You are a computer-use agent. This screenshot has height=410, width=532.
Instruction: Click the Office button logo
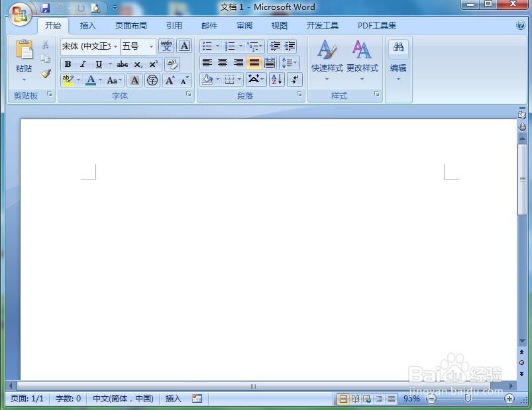click(x=20, y=15)
